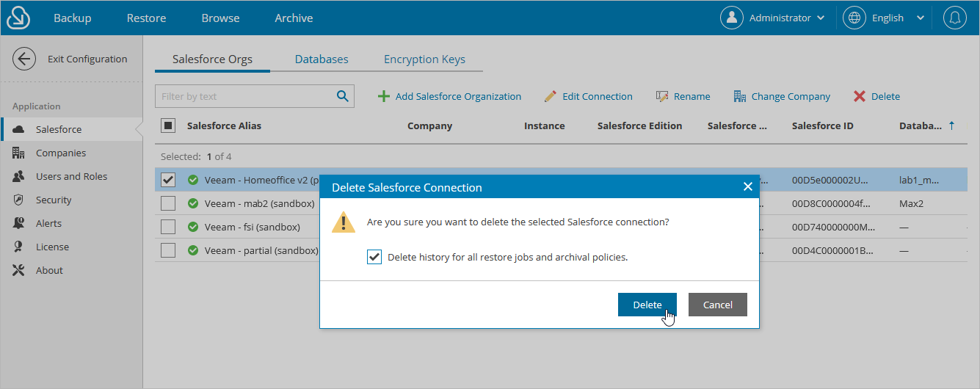Screen dimensions: 980x389
Task: Click the Edit Connection label
Action: pyautogui.click(x=598, y=96)
